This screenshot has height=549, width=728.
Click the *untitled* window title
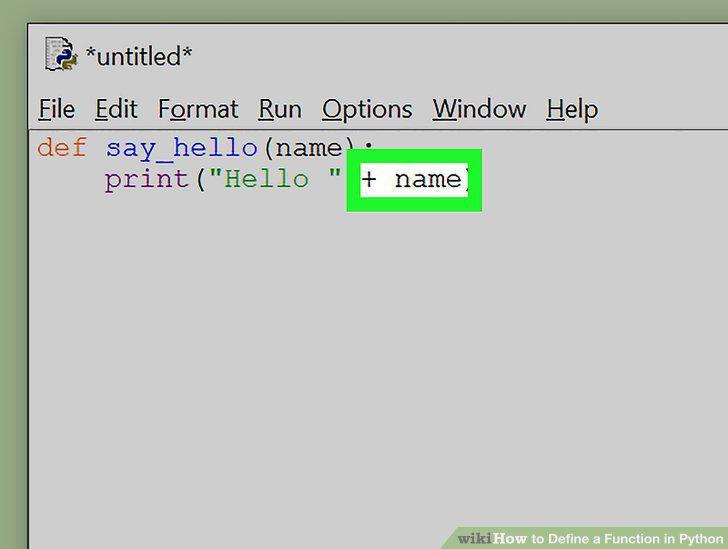coord(139,57)
